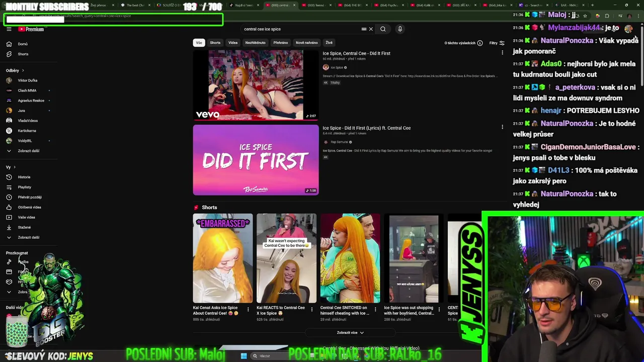Screen dimensions: 644x362
Task: Go to the YouTube Premium logo home
Action: tap(31, 29)
